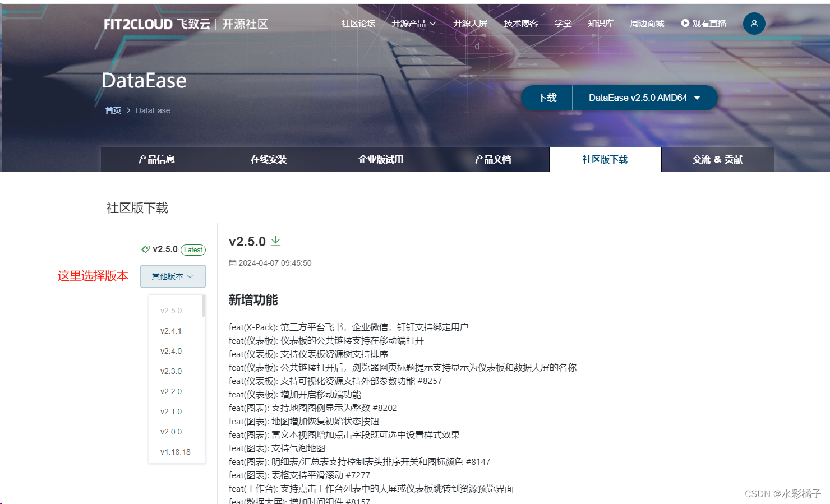830x504 pixels.
Task: Click the calendar icon next to release date
Action: [x=232, y=263]
